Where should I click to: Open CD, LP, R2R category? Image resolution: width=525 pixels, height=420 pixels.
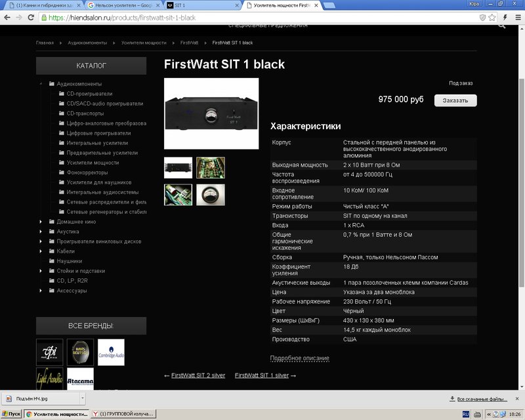(x=72, y=281)
